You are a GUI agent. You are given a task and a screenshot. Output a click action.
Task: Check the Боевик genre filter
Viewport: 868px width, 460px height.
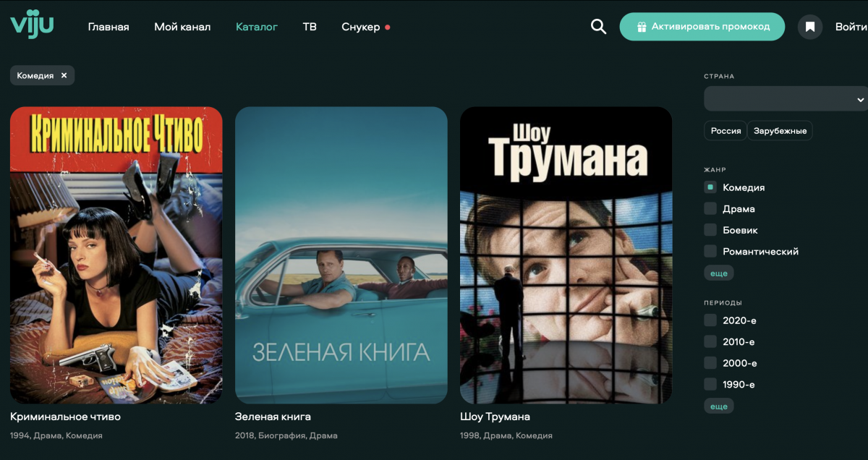[x=710, y=230]
